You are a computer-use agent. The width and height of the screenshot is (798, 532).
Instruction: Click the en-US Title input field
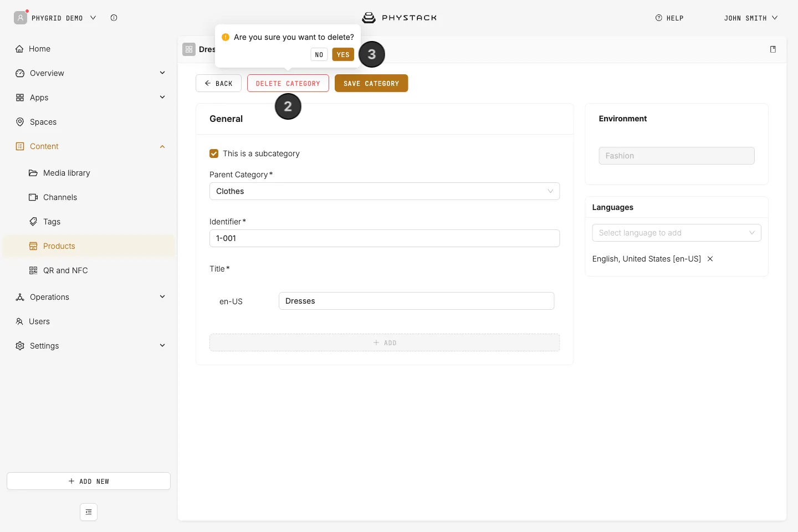pyautogui.click(x=416, y=301)
